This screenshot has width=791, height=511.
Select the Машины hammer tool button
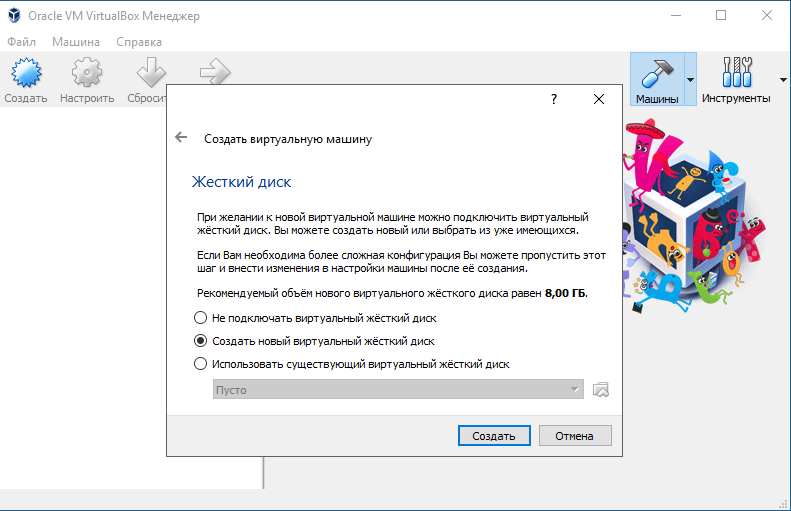pyautogui.click(x=657, y=79)
